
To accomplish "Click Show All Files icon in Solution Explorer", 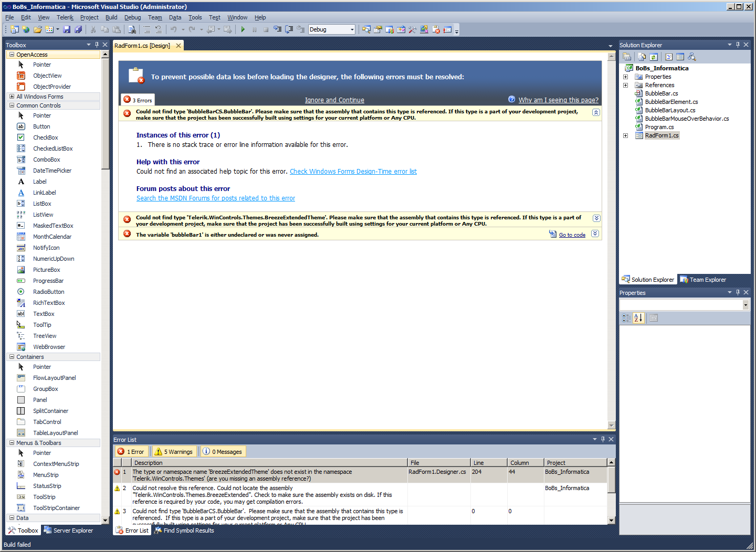I will coord(642,57).
